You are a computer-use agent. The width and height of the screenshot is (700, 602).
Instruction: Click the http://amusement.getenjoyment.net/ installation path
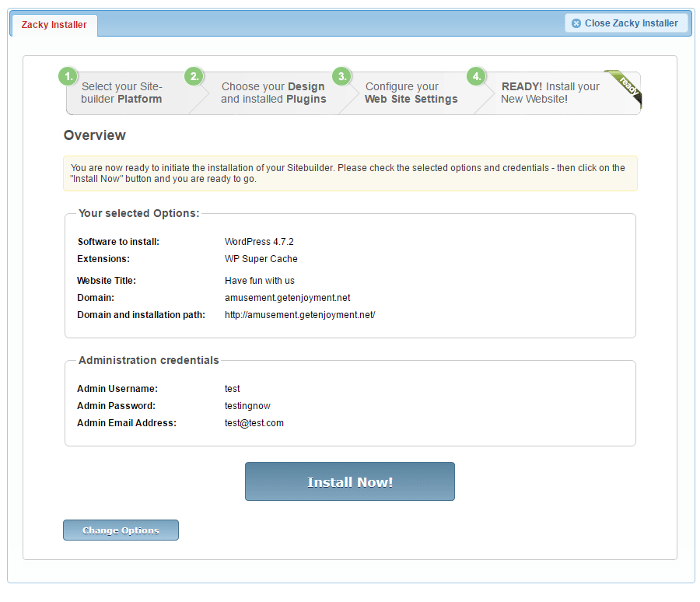coord(299,315)
